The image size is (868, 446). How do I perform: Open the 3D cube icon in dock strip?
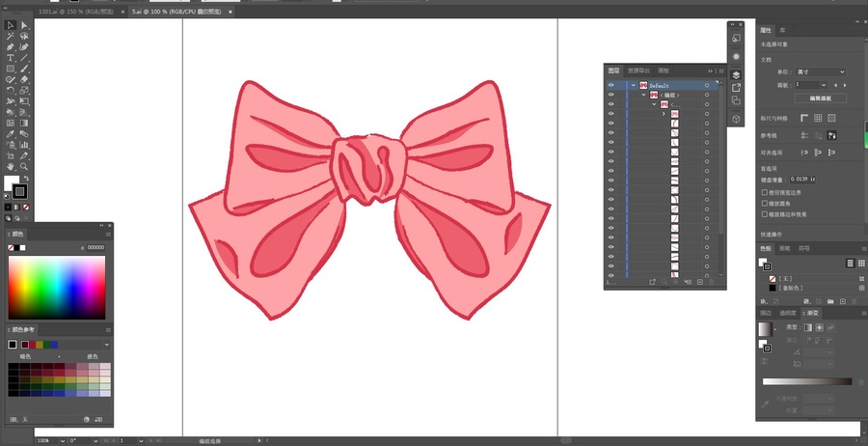pos(736,119)
